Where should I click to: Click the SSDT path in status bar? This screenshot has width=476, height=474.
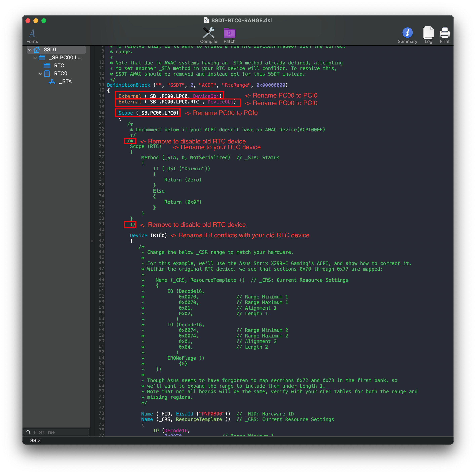[x=36, y=441]
